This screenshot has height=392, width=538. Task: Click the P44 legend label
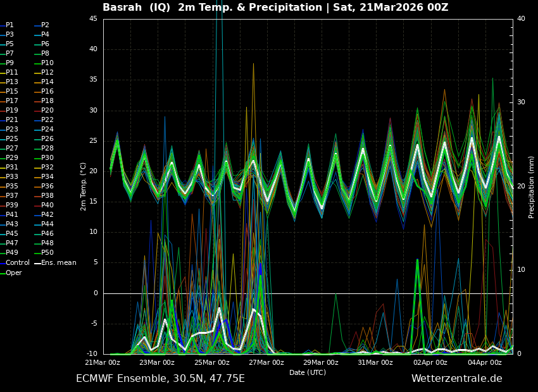pos(47,224)
